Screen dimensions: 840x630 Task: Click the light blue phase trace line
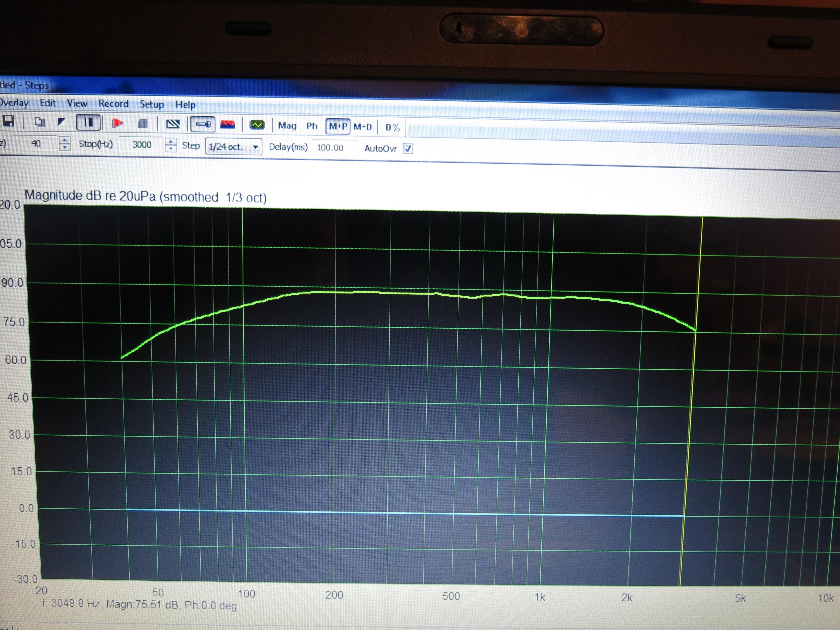click(405, 513)
